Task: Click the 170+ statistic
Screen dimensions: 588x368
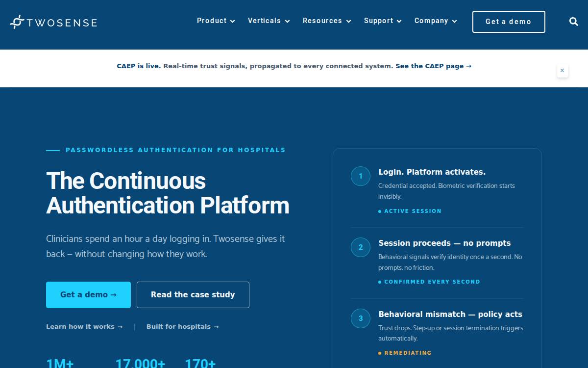Action: (200, 363)
